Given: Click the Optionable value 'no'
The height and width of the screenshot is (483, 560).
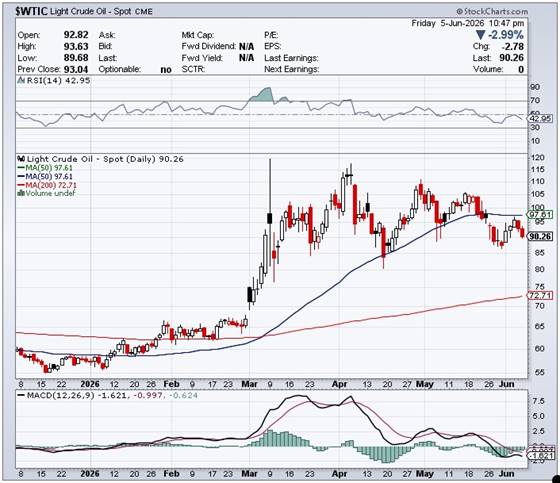Looking at the screenshot, I should click(166, 69).
